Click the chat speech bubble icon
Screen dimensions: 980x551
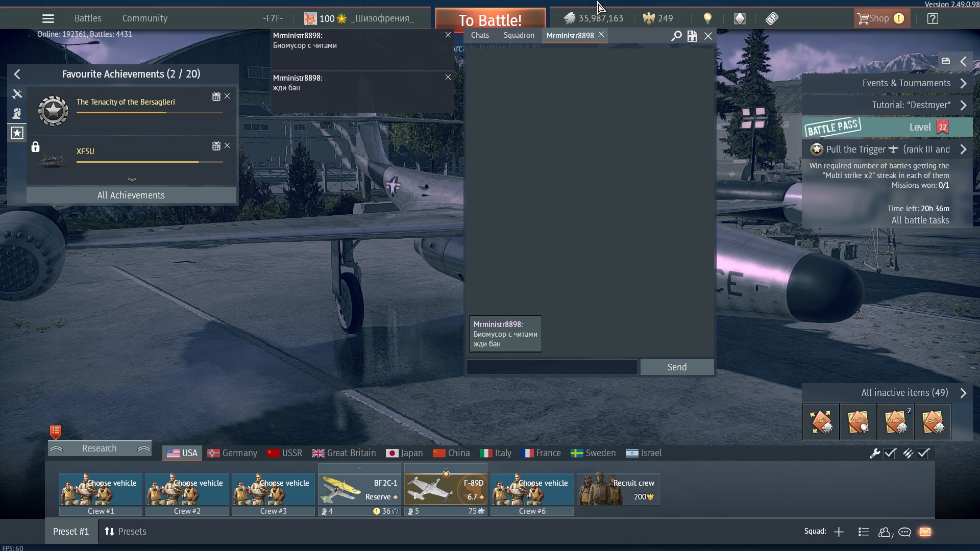(905, 532)
